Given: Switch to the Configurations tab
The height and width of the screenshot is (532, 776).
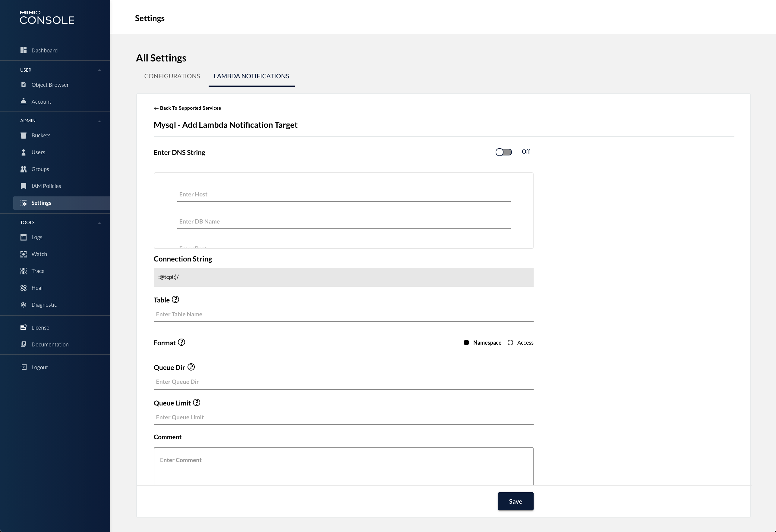Looking at the screenshot, I should pyautogui.click(x=172, y=76).
